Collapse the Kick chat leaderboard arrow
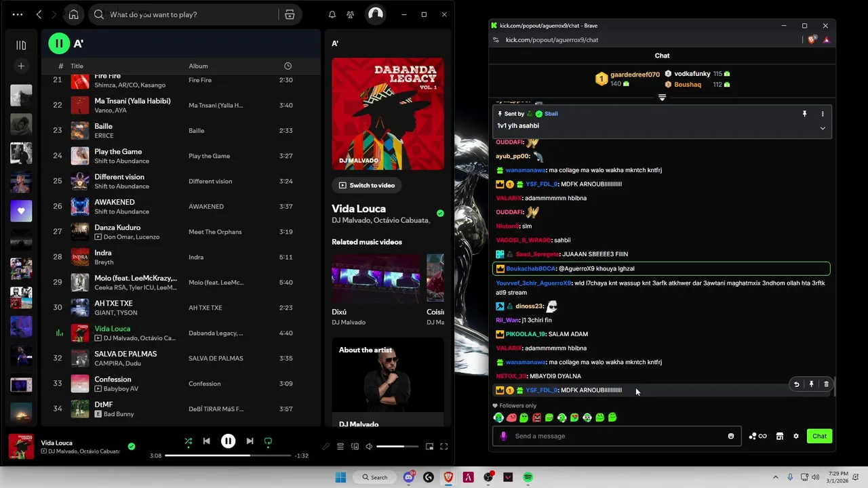The width and height of the screenshot is (868, 488). click(662, 98)
